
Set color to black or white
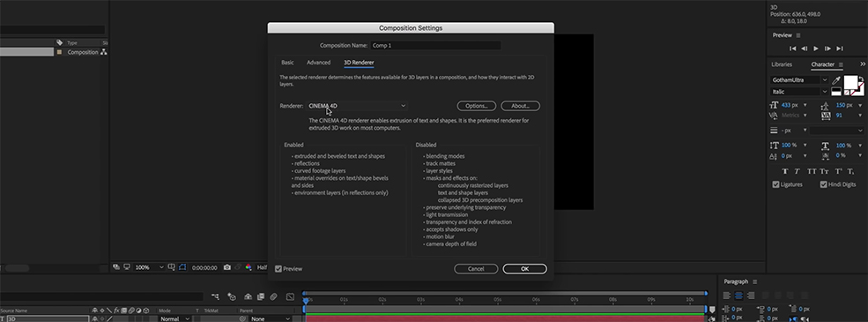(x=836, y=92)
